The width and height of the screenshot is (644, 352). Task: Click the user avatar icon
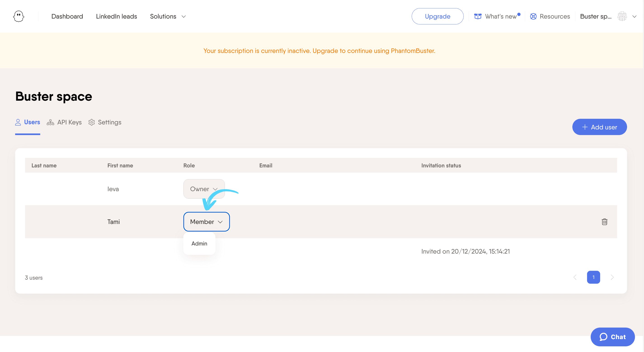[x=622, y=16]
